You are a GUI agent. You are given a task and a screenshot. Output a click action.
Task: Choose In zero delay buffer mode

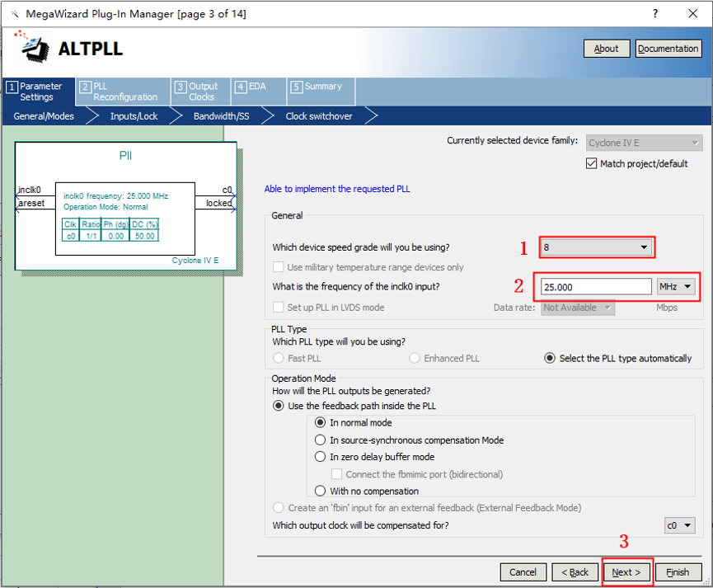[x=321, y=457]
